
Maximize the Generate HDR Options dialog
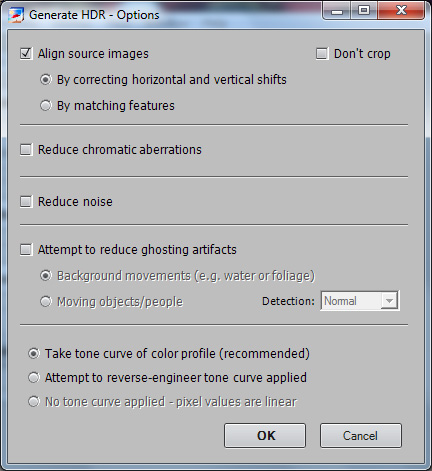364,11
